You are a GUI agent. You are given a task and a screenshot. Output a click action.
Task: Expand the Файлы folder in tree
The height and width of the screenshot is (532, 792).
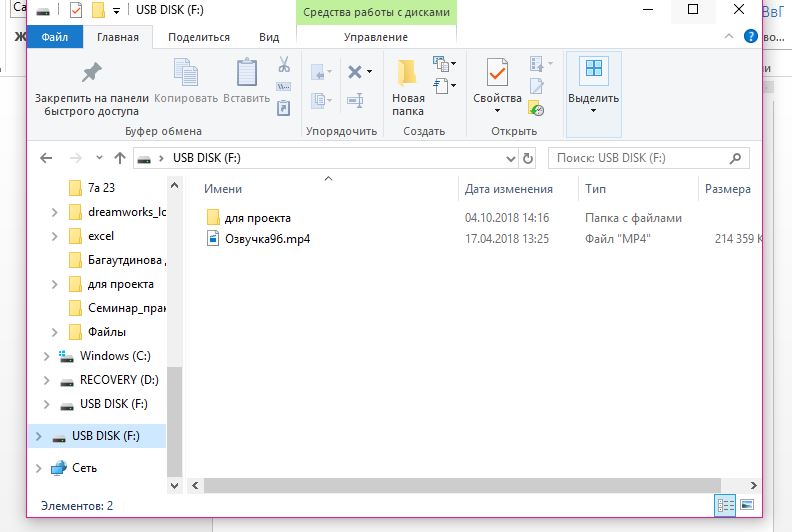55,332
